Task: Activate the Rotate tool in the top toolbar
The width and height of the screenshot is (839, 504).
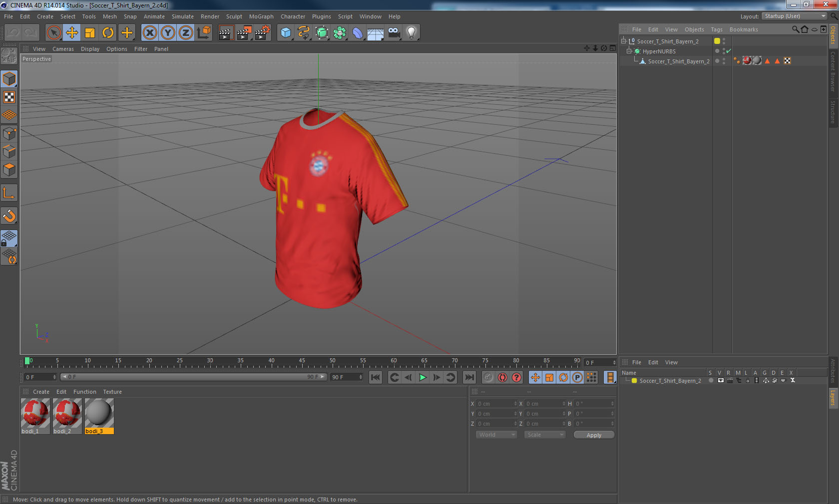Action: point(108,33)
